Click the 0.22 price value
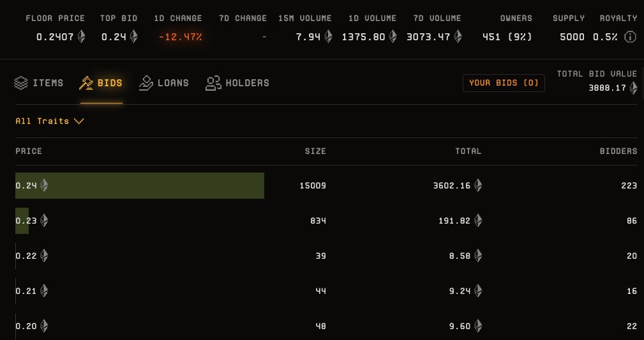Image resolution: width=644 pixels, height=340 pixels. tap(26, 256)
